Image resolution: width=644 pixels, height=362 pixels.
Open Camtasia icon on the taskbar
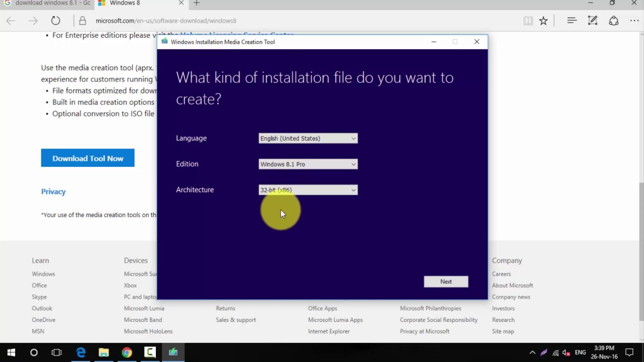coord(150,352)
